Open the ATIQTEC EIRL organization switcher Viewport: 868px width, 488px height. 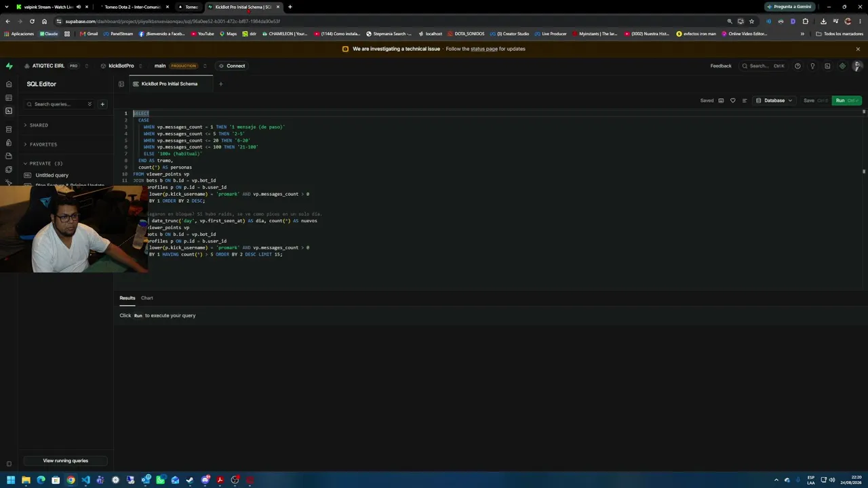[87, 66]
